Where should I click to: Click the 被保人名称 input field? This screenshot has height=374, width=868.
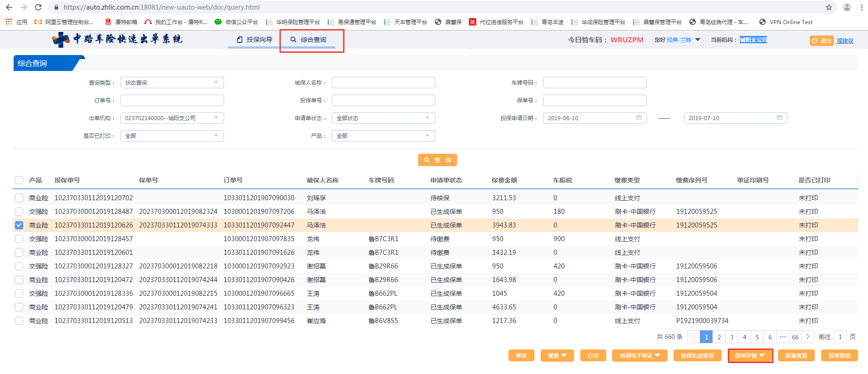(x=383, y=82)
